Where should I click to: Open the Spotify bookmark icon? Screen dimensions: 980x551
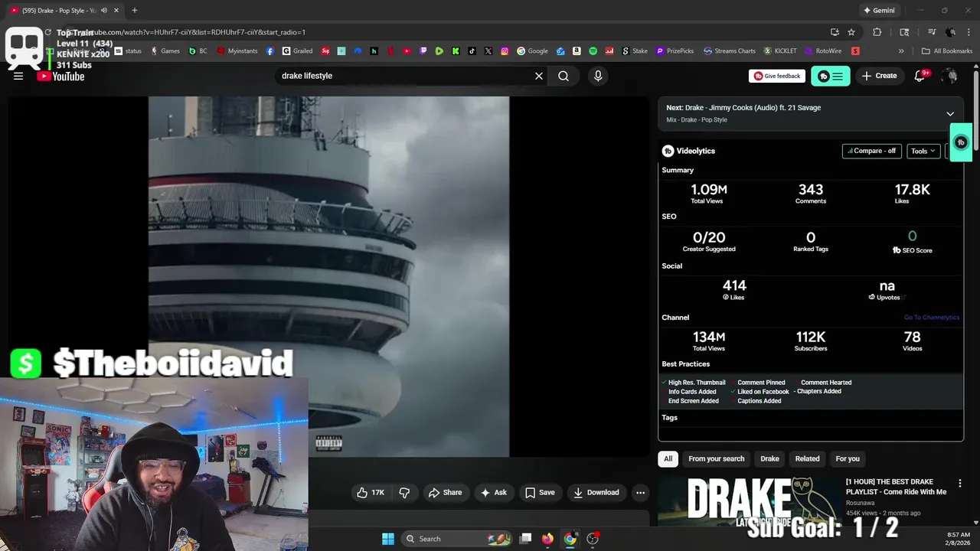coord(593,51)
